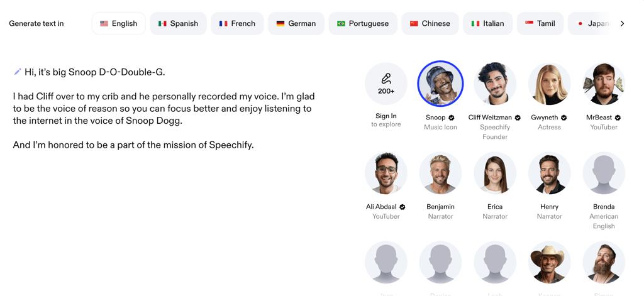Choose Brenda American English voice
Image resolution: width=644 pixels, height=296 pixels.
(x=604, y=173)
